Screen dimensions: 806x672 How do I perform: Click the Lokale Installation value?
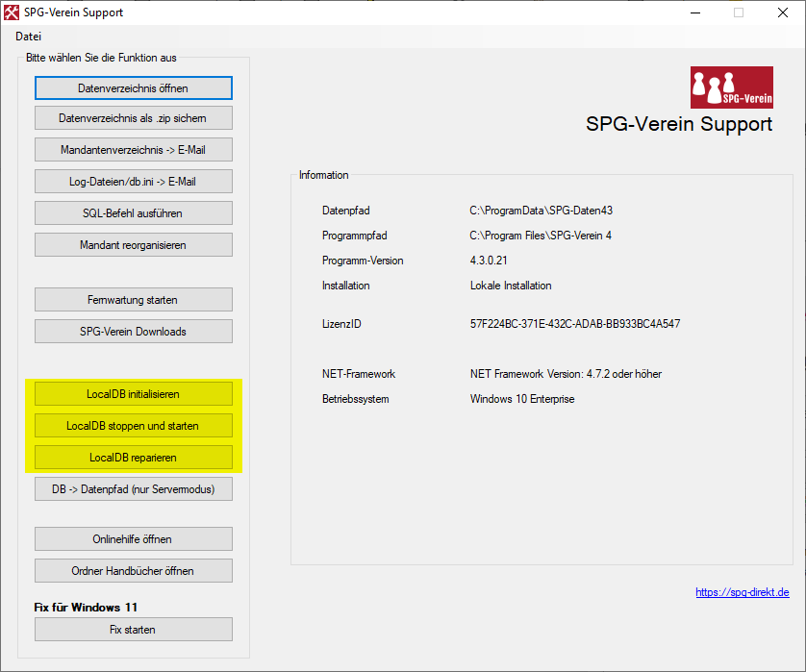click(x=511, y=286)
